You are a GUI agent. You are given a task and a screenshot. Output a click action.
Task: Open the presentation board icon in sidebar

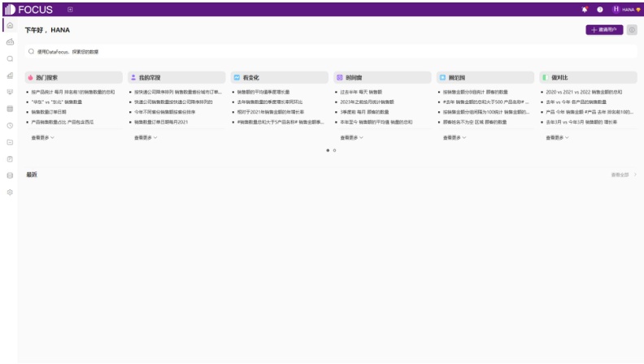point(11,92)
